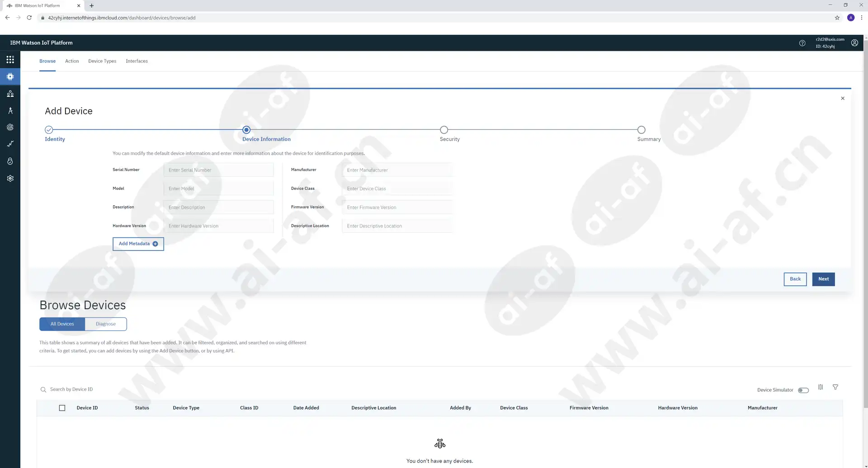868x468 pixels.
Task: Select the Security step circle
Action: (444, 130)
